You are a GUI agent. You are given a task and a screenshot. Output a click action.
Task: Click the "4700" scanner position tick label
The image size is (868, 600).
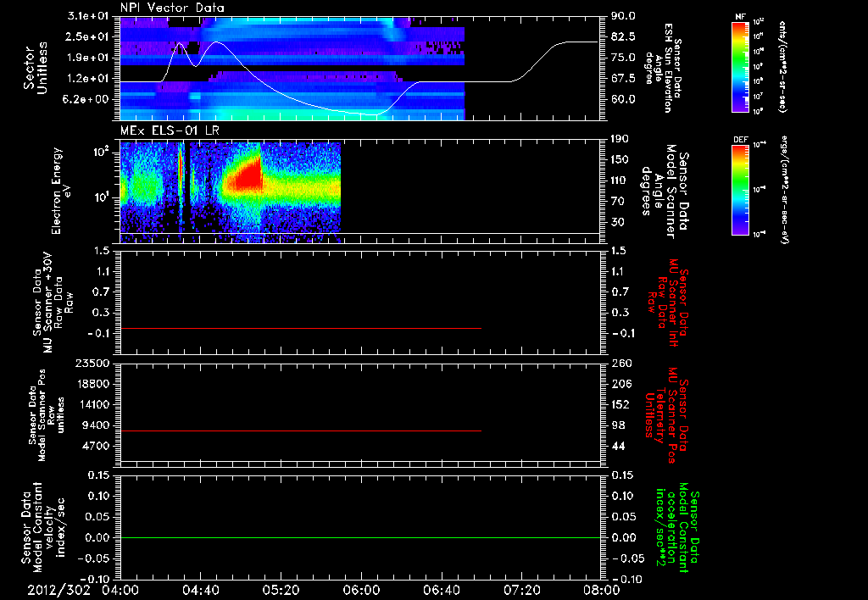pos(97,446)
